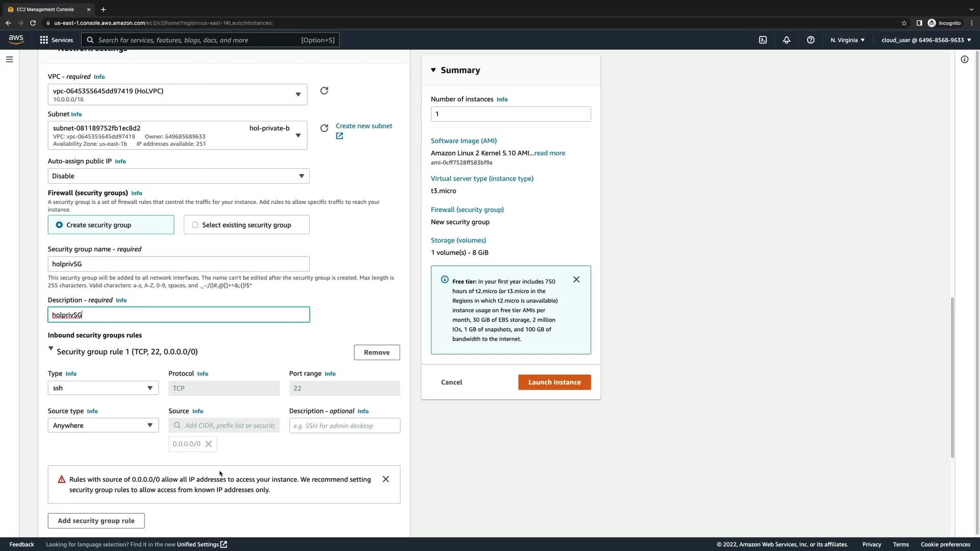Open Auto-assign public IP dropdown
Screen dimensions: 980x551
(178, 176)
